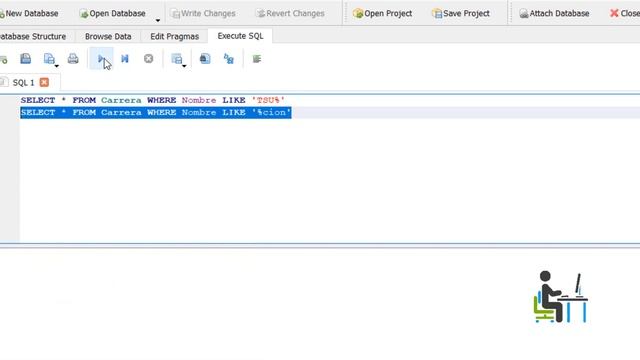Select the SQL 1 editor tab

point(23,83)
